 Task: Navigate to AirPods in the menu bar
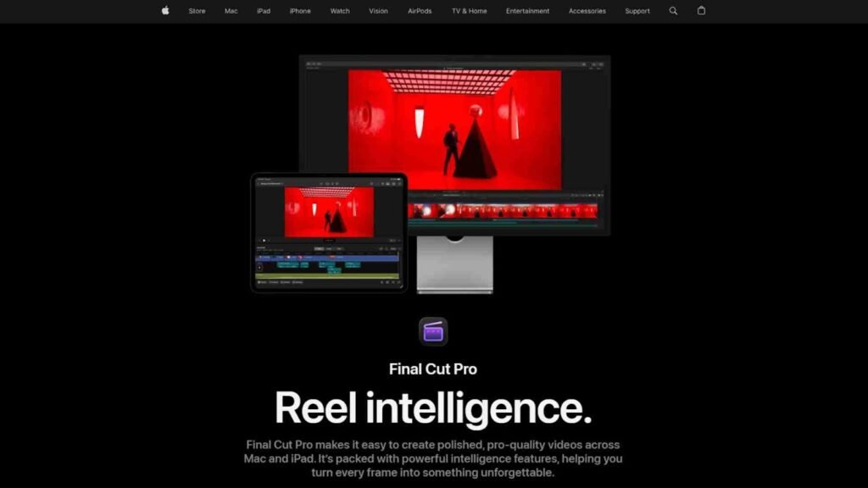click(x=420, y=11)
